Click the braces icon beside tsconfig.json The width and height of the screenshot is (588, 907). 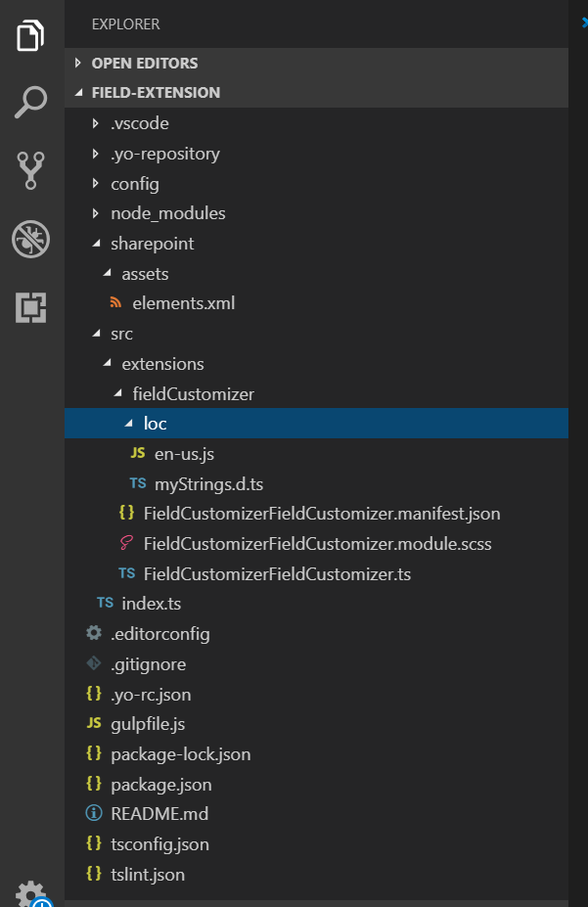(x=94, y=843)
